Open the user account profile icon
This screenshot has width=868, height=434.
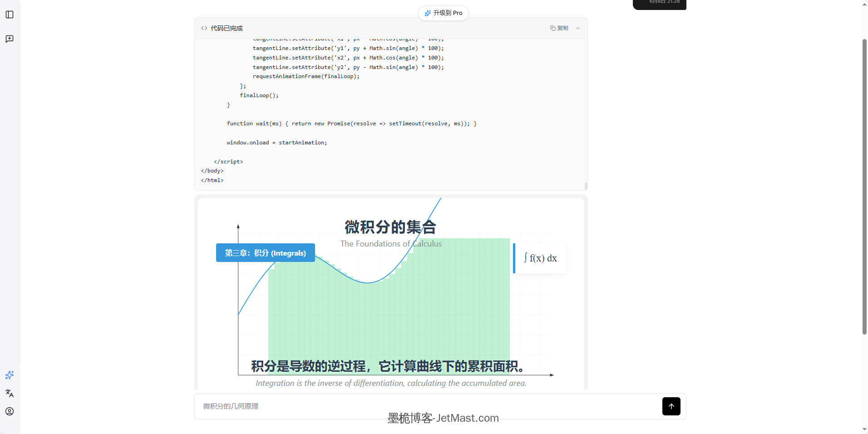10,411
